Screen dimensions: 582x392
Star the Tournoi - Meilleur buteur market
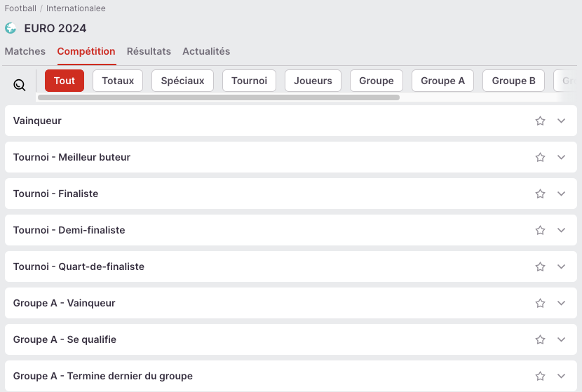pyautogui.click(x=540, y=157)
